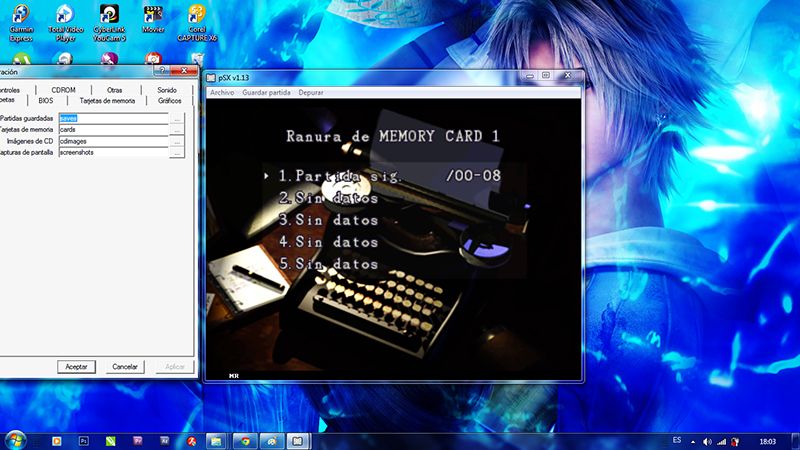This screenshot has width=800, height=450.
Task: Browse folder for Capturas de pantalla
Action: 177,153
